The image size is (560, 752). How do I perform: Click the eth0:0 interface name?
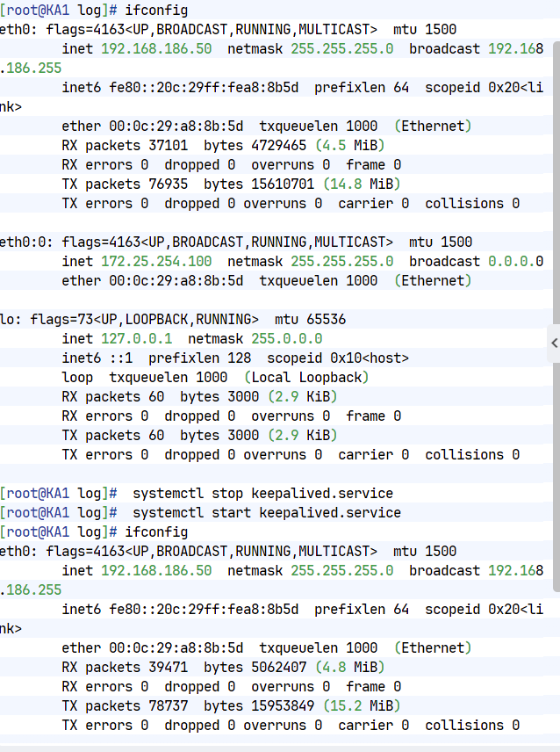coord(26,242)
